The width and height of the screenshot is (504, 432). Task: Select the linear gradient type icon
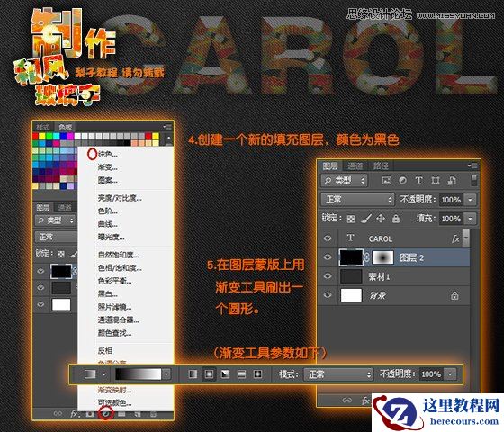coord(193,374)
